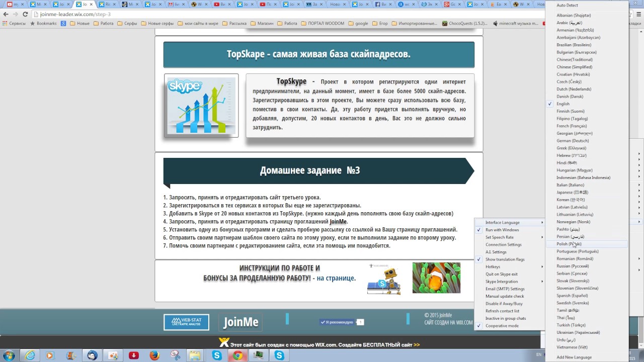Choose Polish (Polski) language
Viewport: 644px width, 362px height.
(x=586, y=244)
